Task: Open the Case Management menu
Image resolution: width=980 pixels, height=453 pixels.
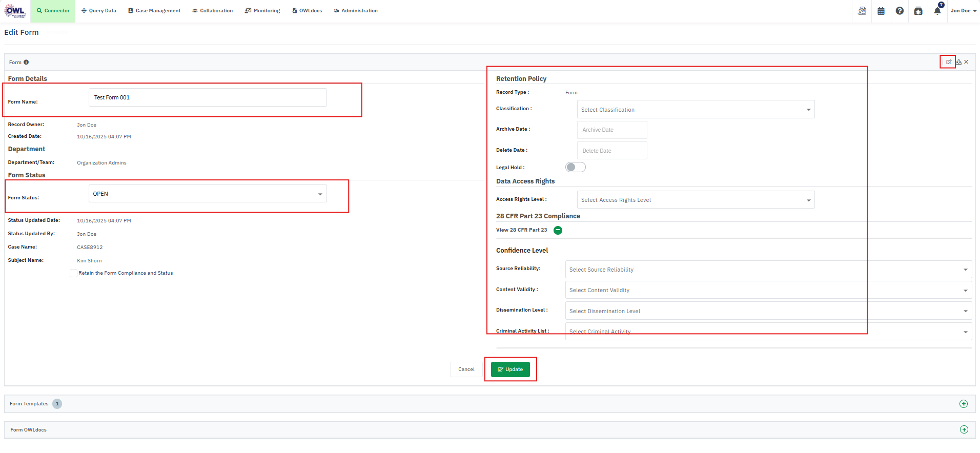Action: (x=154, y=11)
